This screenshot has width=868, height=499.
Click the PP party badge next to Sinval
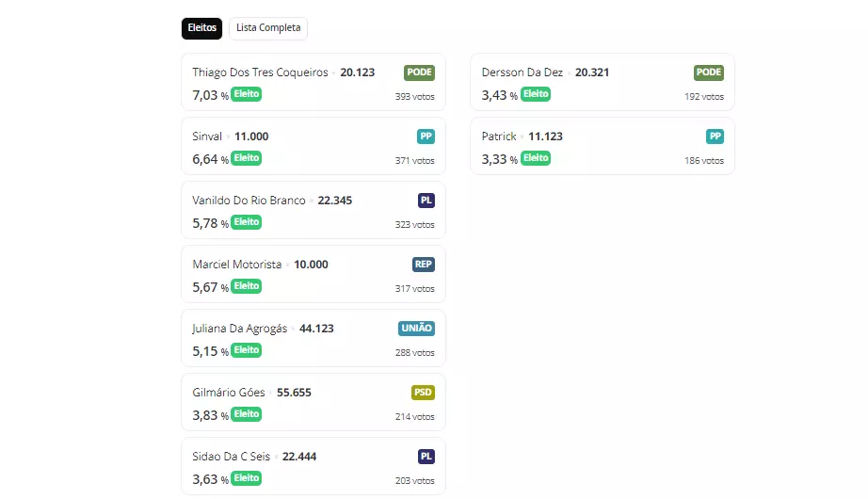point(426,137)
